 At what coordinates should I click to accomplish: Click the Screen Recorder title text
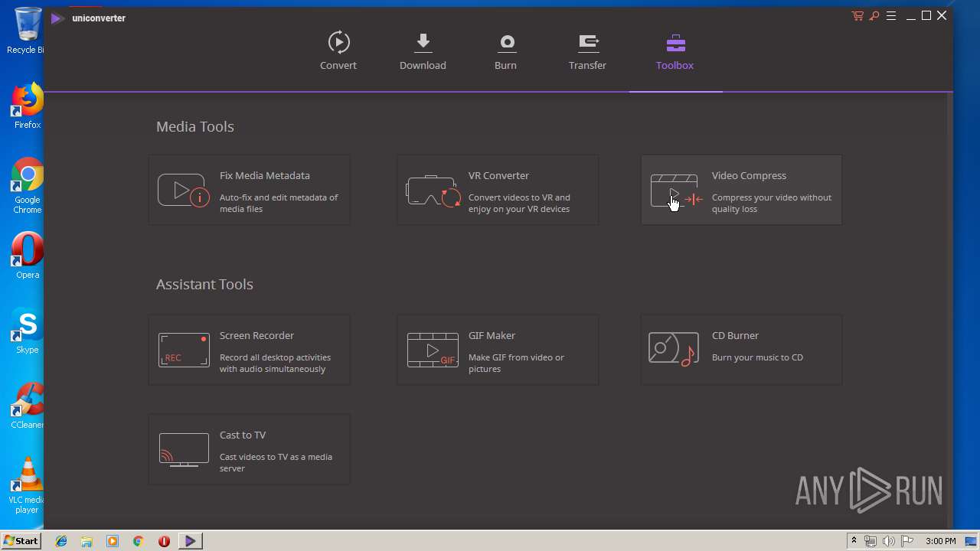point(256,335)
